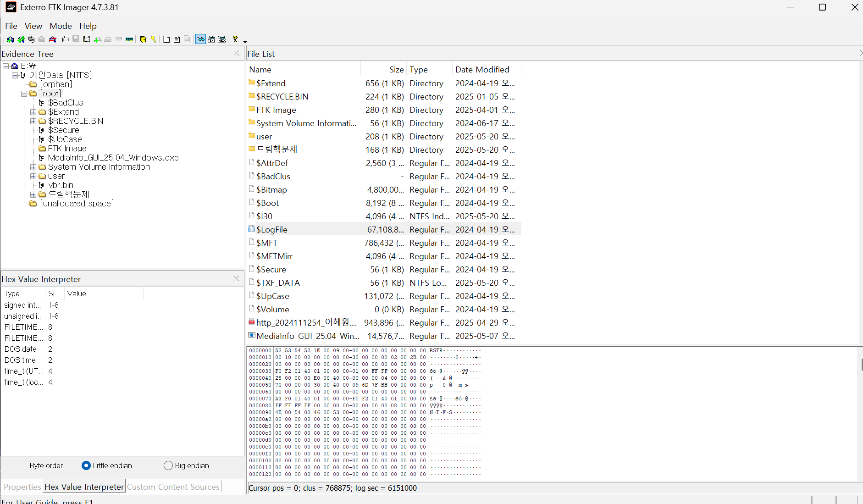Open the Mode menu
This screenshot has height=504, width=863.
tap(61, 26)
